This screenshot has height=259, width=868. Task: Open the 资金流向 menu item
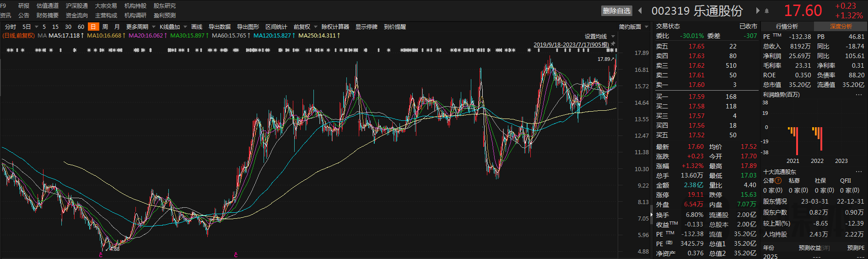click(x=77, y=16)
